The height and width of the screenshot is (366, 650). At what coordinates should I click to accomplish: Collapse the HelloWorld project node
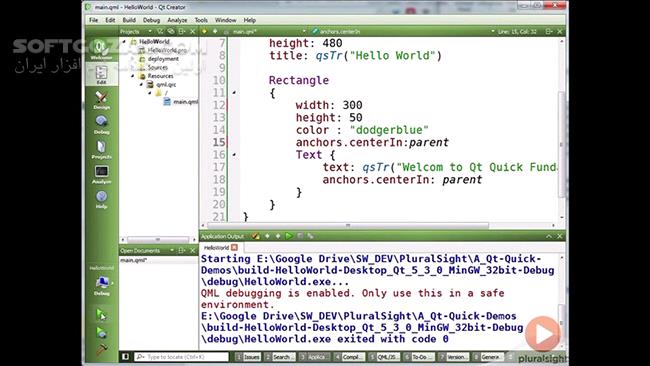[124, 41]
